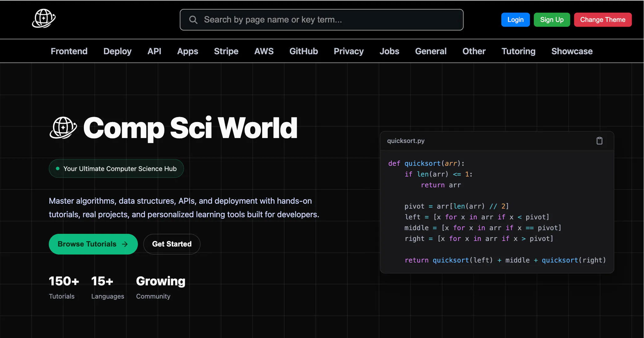Click the quicksort.py file name

[406, 141]
